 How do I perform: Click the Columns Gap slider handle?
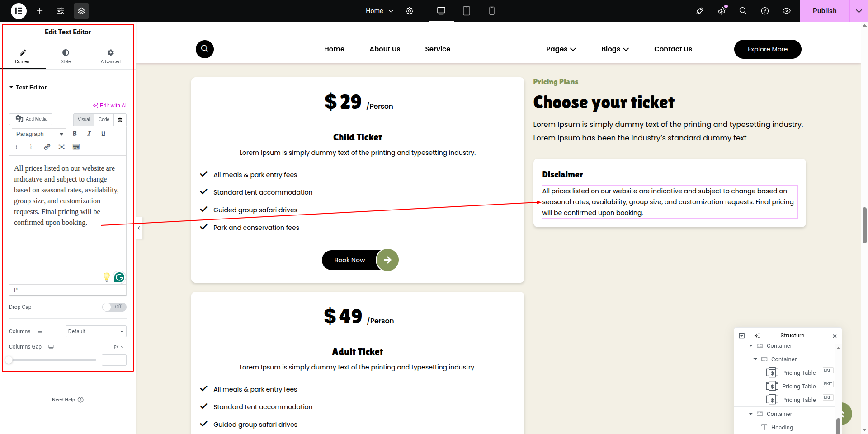9,360
